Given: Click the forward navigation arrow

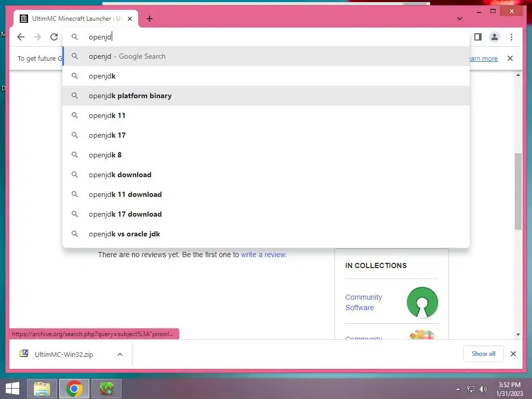Looking at the screenshot, I should click(37, 37).
